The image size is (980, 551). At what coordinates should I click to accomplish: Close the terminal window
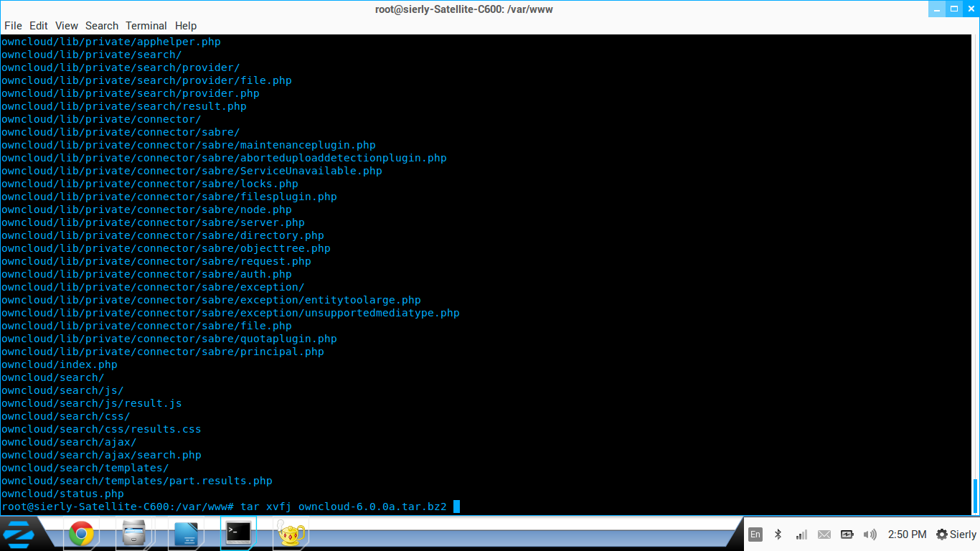click(971, 9)
